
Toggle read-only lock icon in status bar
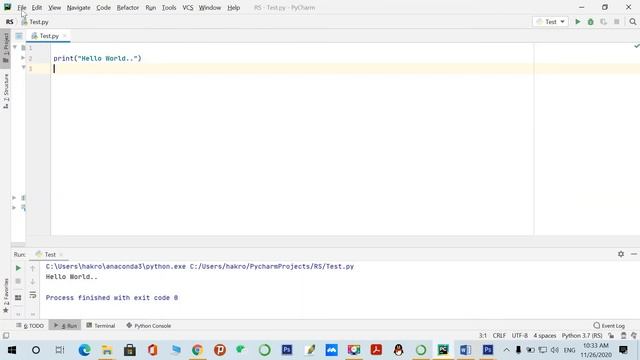click(611, 336)
